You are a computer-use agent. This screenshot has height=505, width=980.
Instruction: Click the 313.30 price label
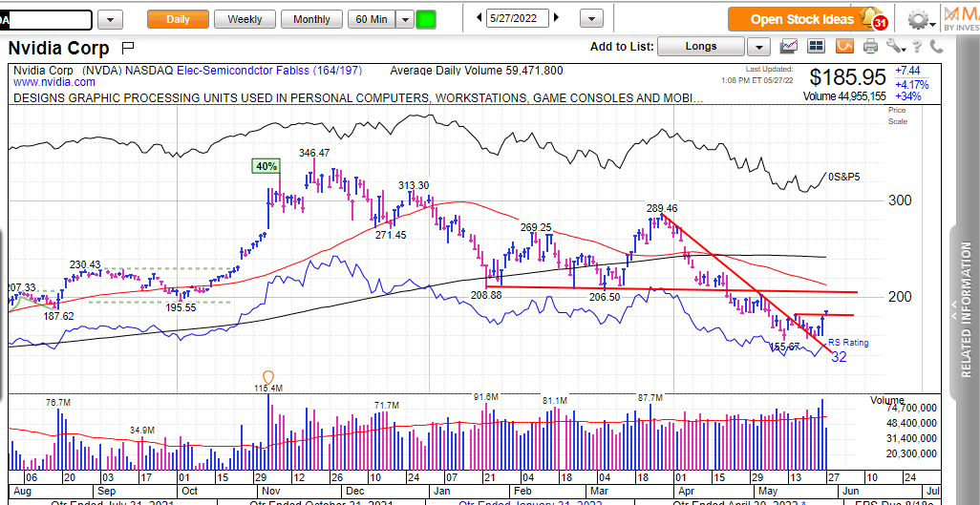point(415,185)
